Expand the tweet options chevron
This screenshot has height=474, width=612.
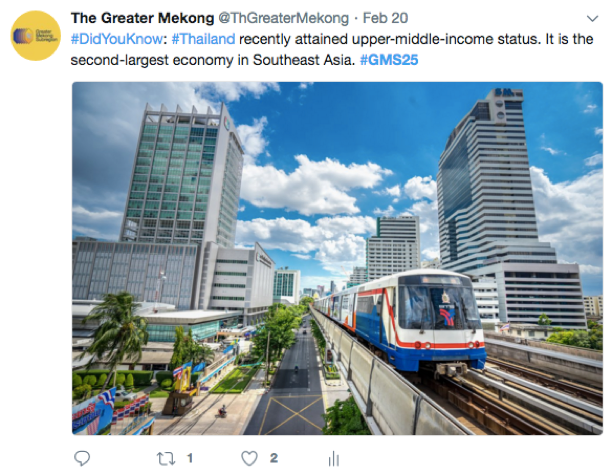tap(592, 18)
